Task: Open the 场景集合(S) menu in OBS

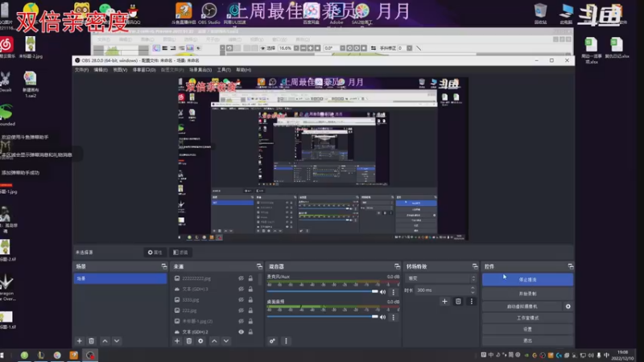Action: coord(200,70)
